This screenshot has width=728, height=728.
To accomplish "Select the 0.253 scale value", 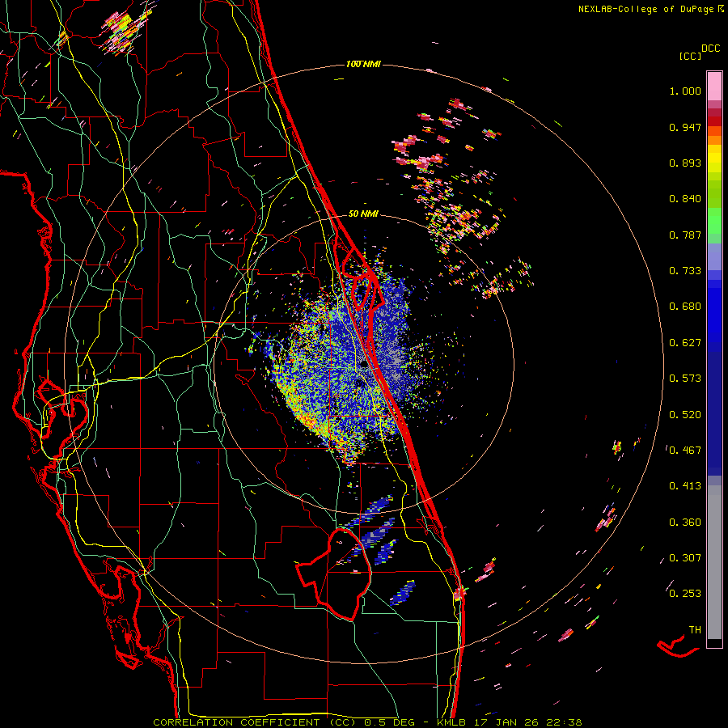I will point(685,594).
